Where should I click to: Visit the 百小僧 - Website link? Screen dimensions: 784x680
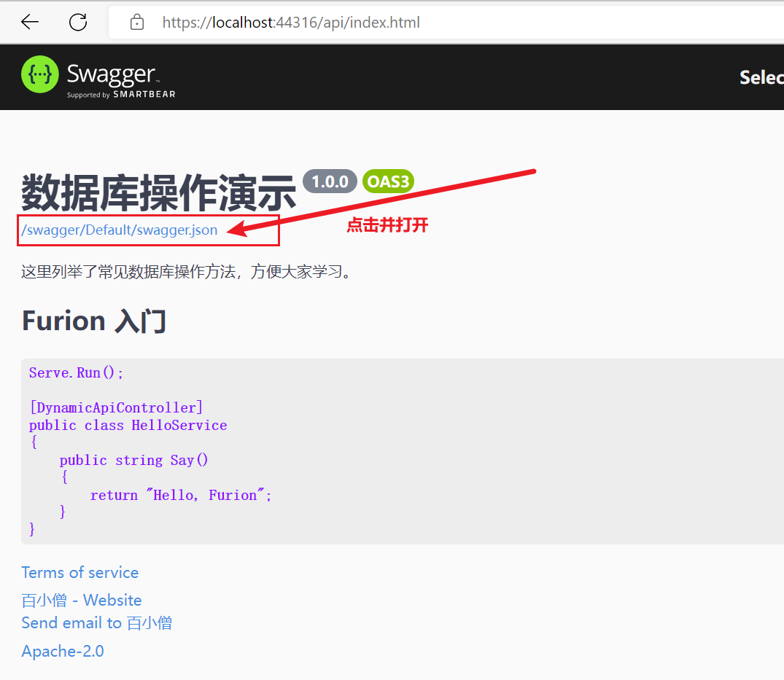point(82,601)
